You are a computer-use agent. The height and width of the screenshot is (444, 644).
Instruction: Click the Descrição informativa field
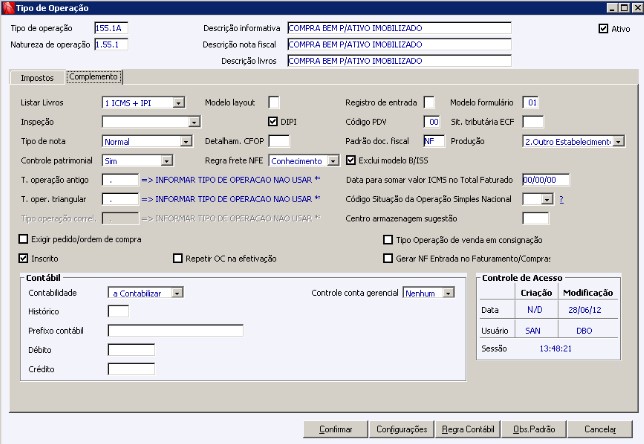point(400,28)
